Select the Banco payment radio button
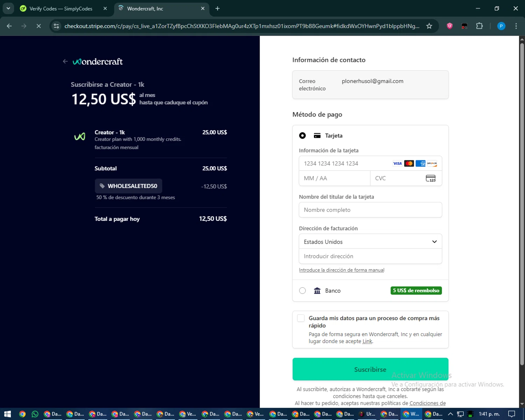 302,290
